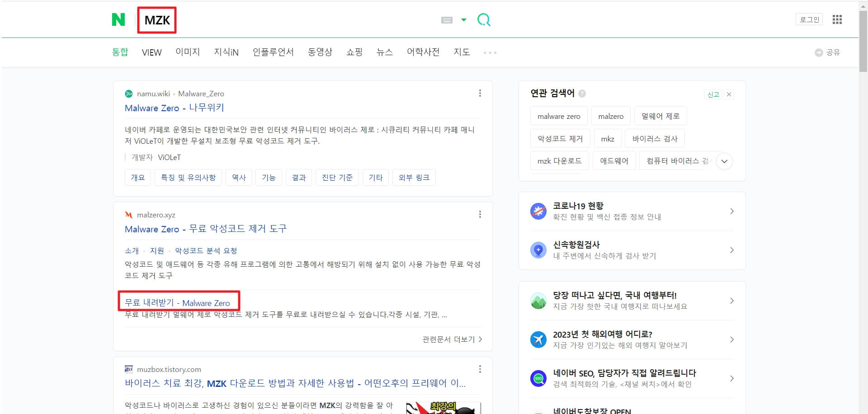This screenshot has height=414, width=868.
Task: Switch to the 동영상 tab
Action: click(320, 52)
